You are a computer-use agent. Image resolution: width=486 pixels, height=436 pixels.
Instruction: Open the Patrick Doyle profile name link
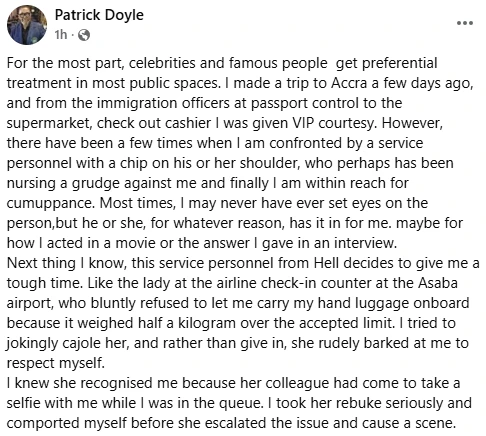coord(99,15)
